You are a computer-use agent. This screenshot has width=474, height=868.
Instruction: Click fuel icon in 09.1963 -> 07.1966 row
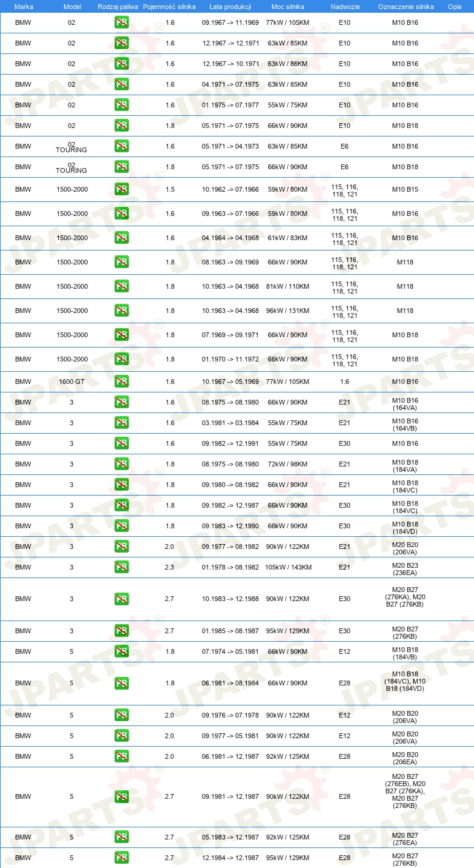(x=121, y=214)
